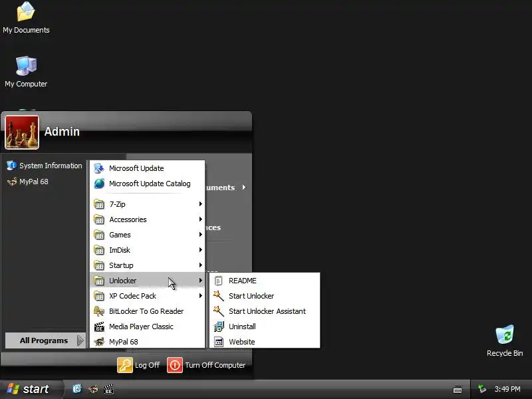Select the BitLocker To Go Reader label

pos(146,311)
